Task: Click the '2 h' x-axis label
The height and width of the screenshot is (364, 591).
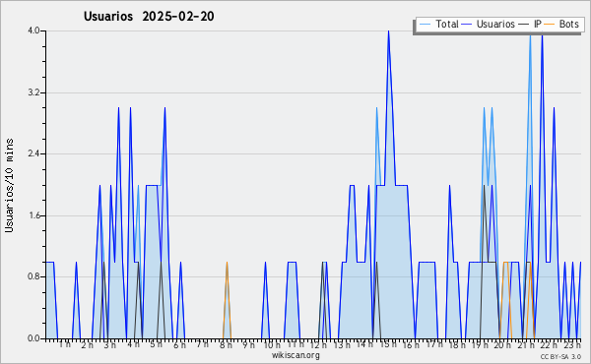Action: [x=87, y=345]
